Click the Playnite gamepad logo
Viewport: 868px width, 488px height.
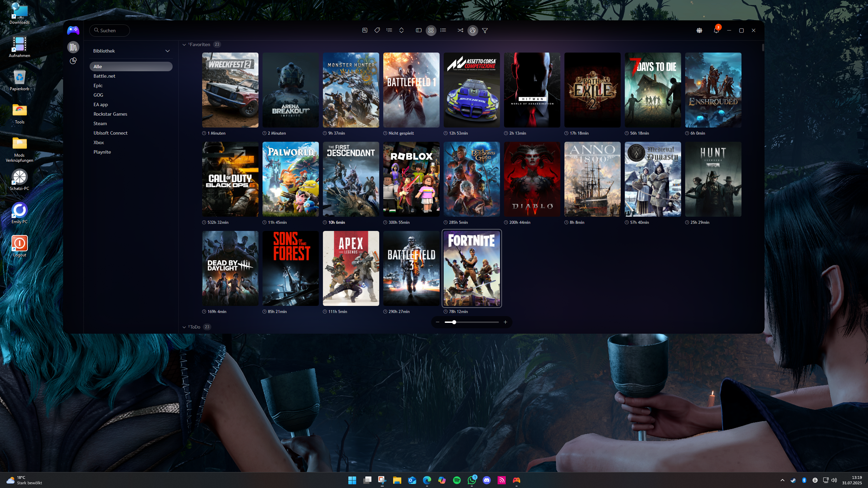[x=73, y=31]
